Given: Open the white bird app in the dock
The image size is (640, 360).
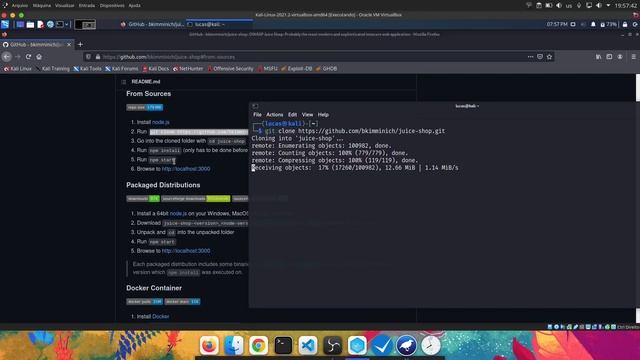Looking at the screenshot, I should [406, 345].
